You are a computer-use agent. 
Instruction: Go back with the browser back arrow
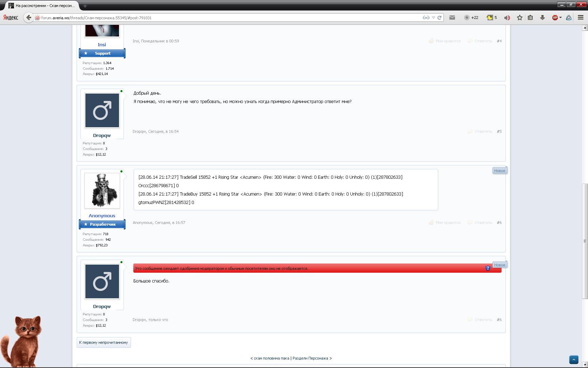(29, 18)
